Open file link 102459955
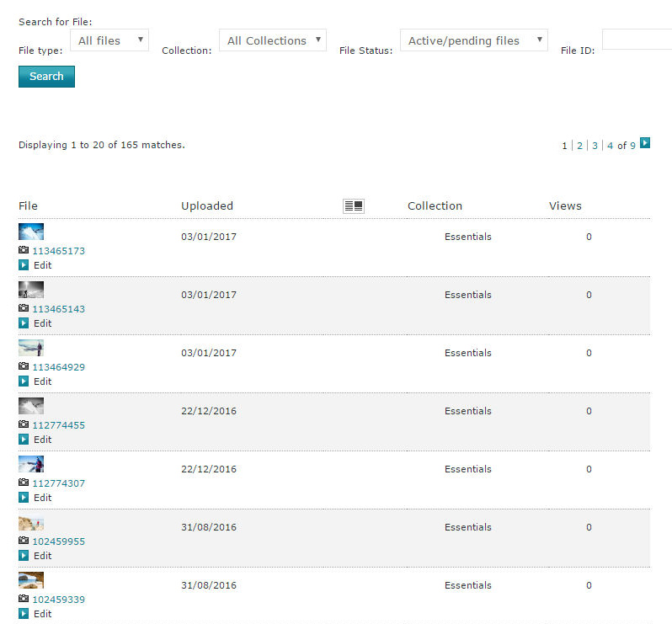 coord(59,541)
